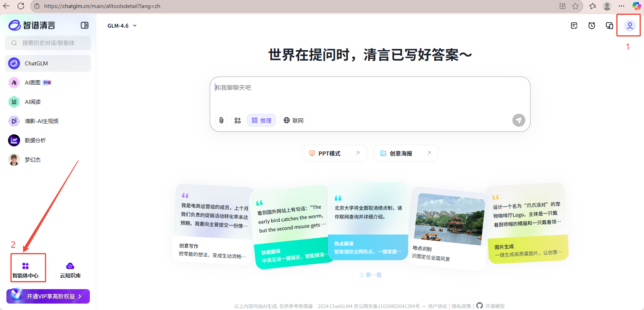Click the ChatGLM round logo icon
The height and width of the screenshot is (310, 644).
(14, 63)
